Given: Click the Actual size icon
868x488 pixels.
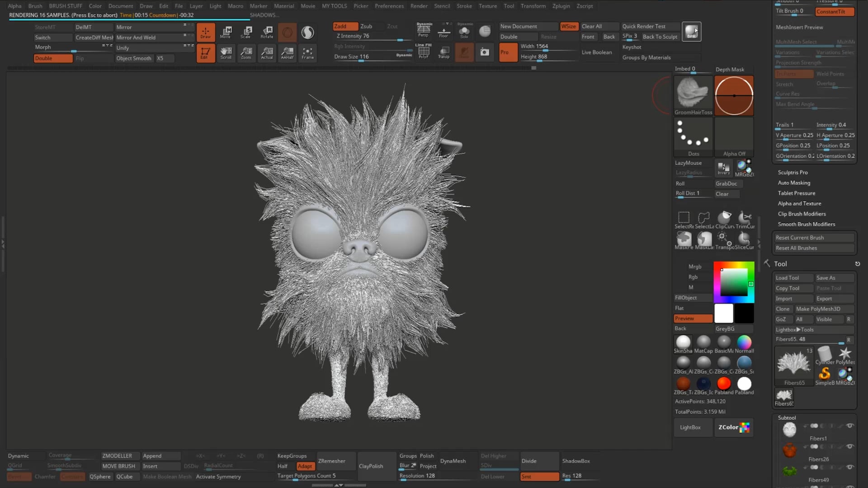Looking at the screenshot, I should point(267,53).
